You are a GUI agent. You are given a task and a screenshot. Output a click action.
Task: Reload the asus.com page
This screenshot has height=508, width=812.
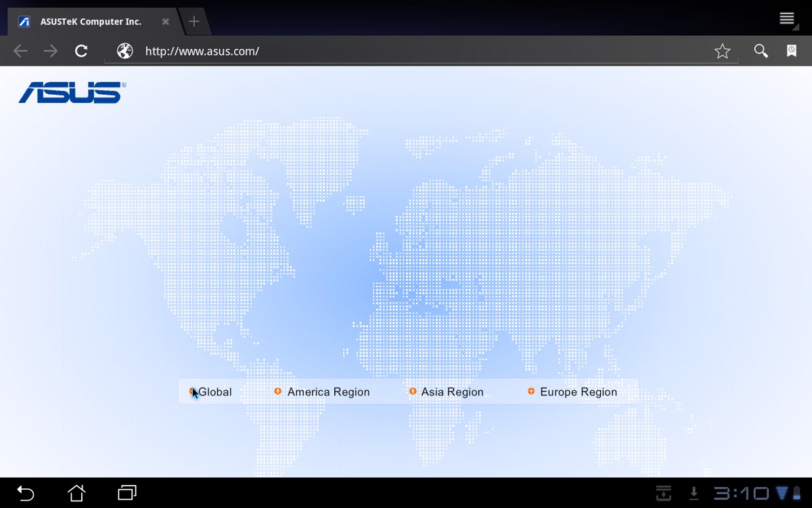point(81,51)
